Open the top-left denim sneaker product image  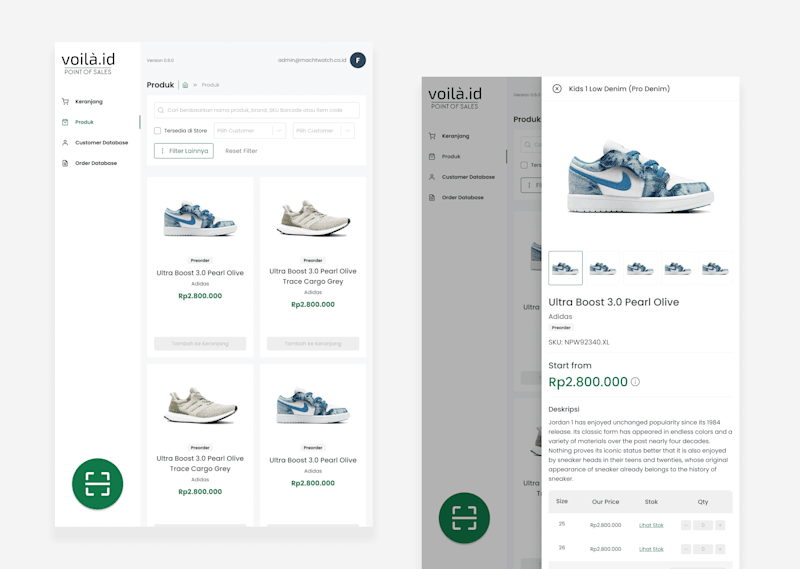200,218
